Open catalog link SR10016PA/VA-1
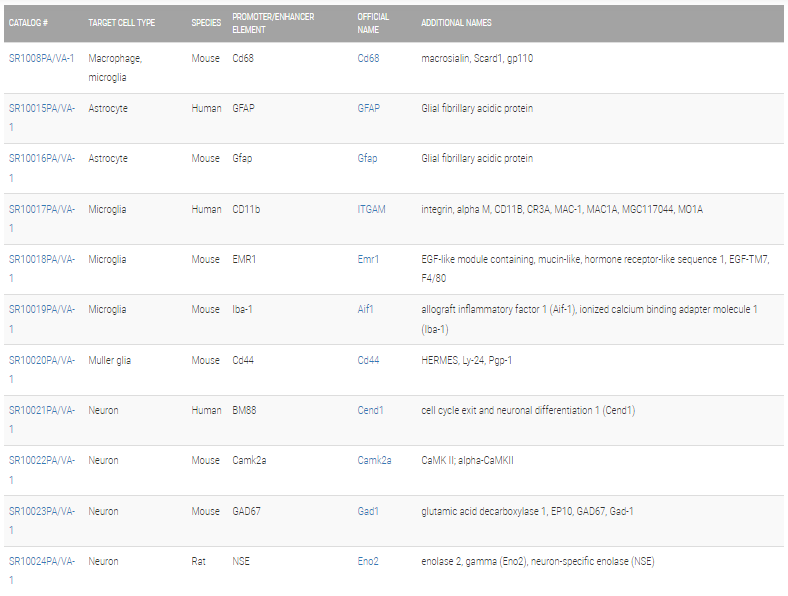Screen dimensions: 788x596 pyautogui.click(x=42, y=168)
